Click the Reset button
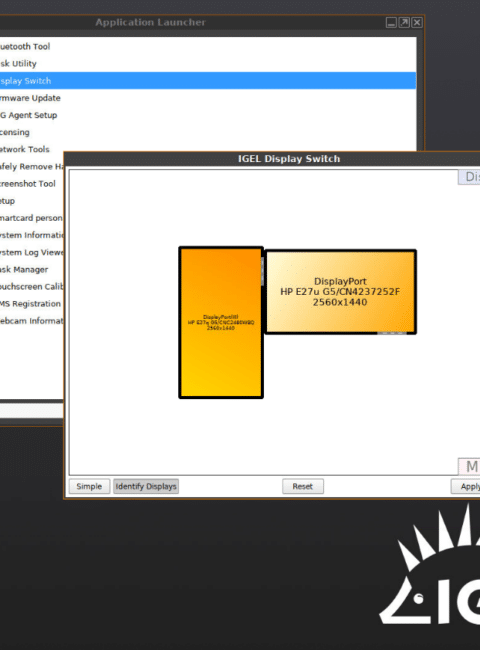Viewport: 480px width, 650px height. click(303, 486)
